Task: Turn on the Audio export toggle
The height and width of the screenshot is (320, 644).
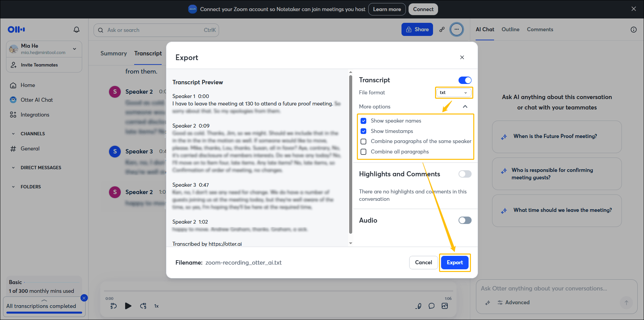Action: point(465,220)
